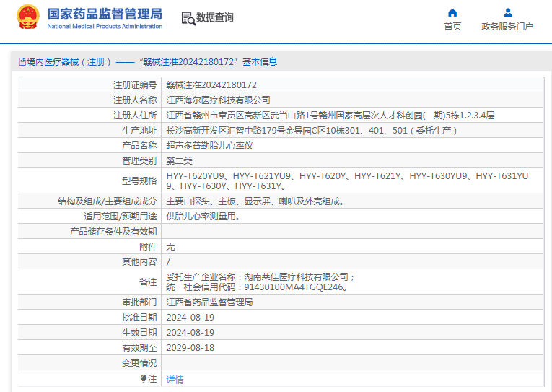Select the model list starting HYY-T620YU9
The height and width of the screenshot is (392, 552).
(347, 180)
